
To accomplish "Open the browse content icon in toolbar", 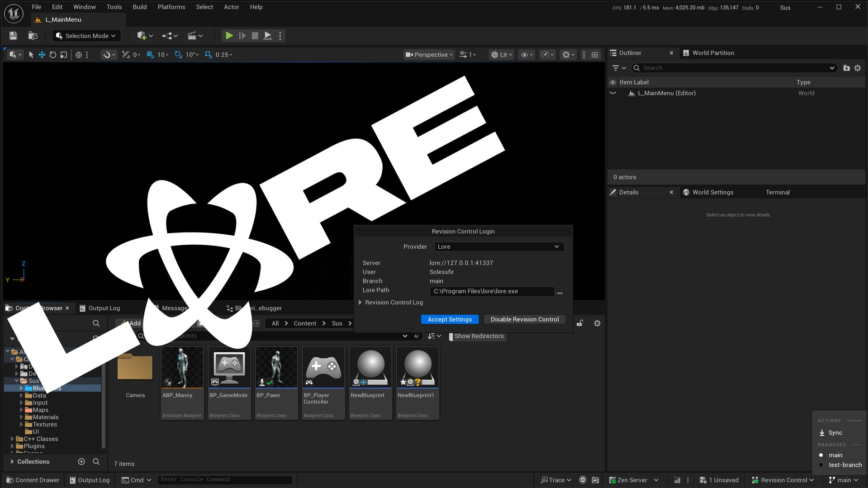I will tap(33, 36).
